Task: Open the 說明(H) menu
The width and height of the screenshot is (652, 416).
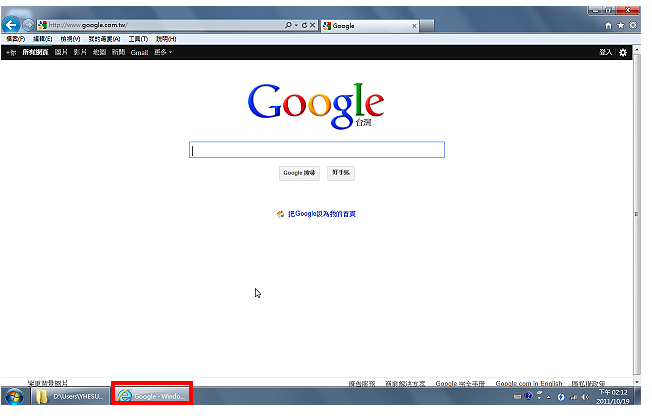Action: pyautogui.click(x=166, y=39)
